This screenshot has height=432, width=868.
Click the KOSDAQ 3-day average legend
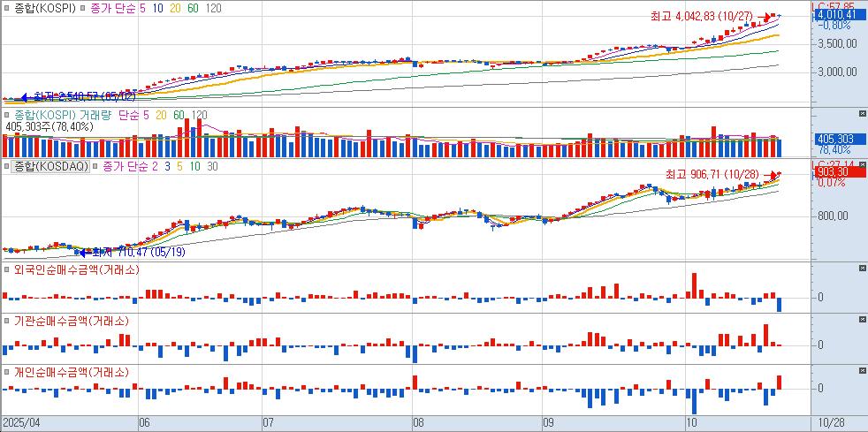point(167,166)
